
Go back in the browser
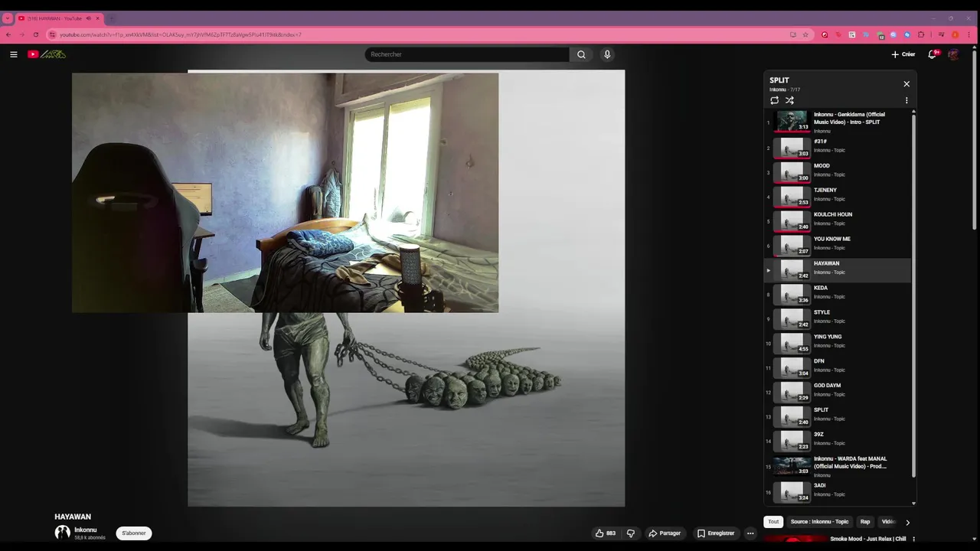click(x=8, y=34)
